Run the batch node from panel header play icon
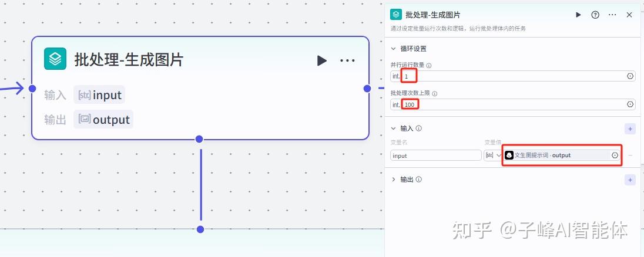644x257 pixels. click(x=578, y=15)
